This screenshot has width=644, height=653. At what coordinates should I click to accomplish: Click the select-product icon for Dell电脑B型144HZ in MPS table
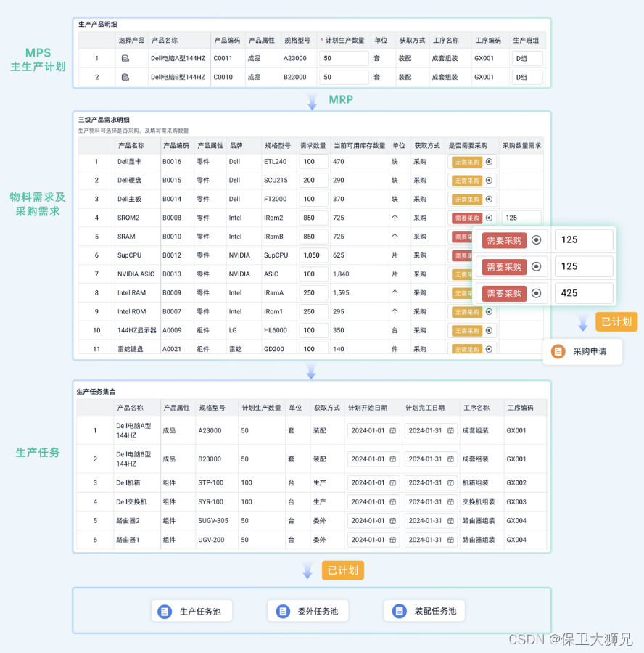pos(125,77)
